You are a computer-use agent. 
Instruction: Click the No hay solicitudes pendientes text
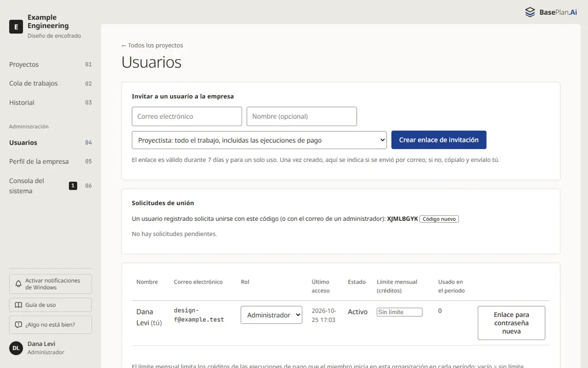pyautogui.click(x=174, y=234)
